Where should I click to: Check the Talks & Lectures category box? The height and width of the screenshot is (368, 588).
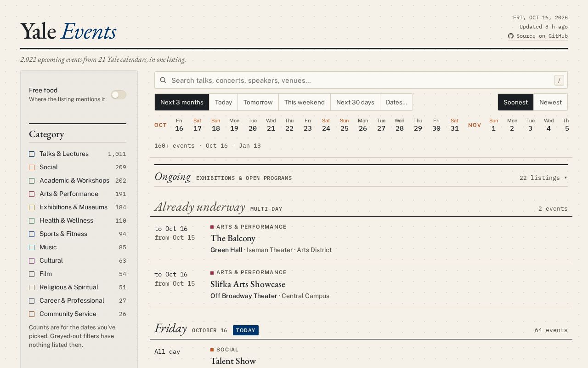tap(32, 154)
